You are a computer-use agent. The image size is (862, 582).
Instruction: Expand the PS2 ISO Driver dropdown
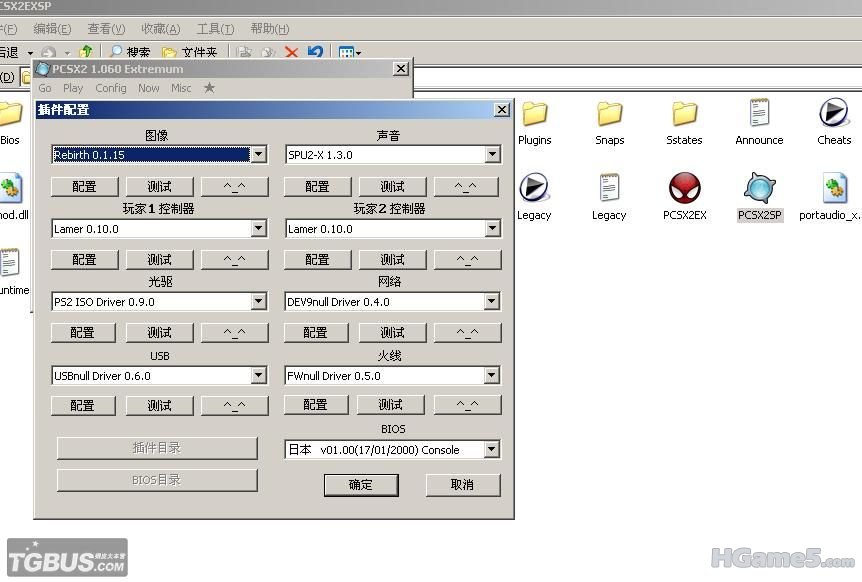258,301
